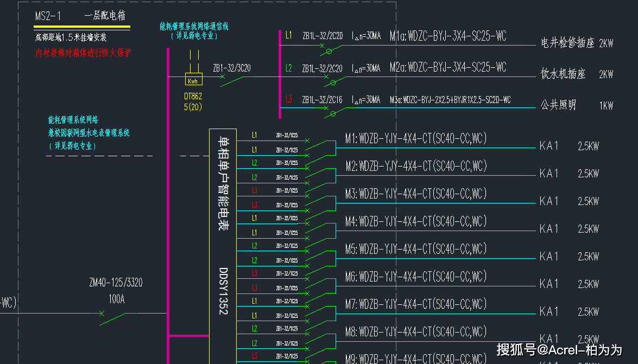
Task: Click the DT862 meter model label
Action: point(193,96)
